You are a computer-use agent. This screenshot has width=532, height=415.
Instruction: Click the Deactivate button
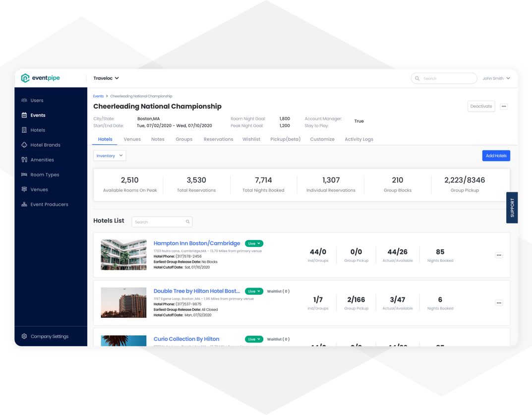(x=481, y=106)
